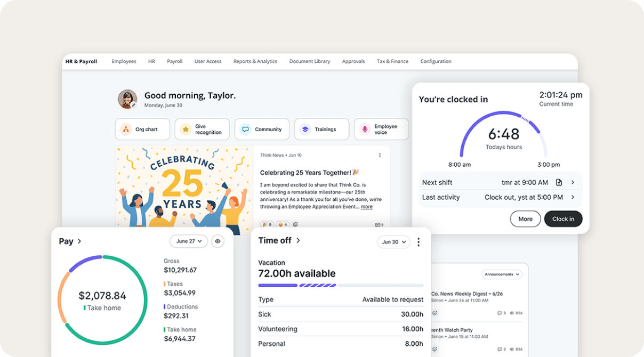Screen dimensions: 644x357
Task: Edit profile photo via pencil badge
Action: click(134, 106)
